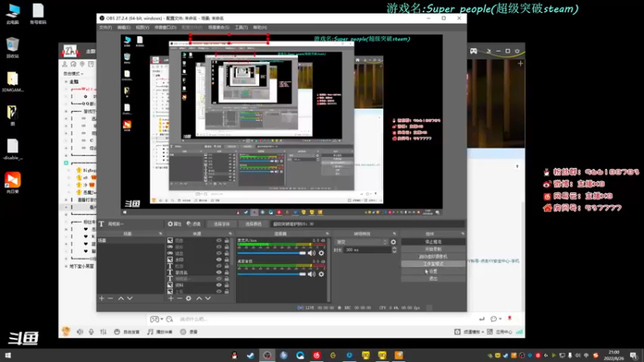Open scene transition properties gear
Image resolution: width=644 pixels, height=362 pixels.
(393, 242)
